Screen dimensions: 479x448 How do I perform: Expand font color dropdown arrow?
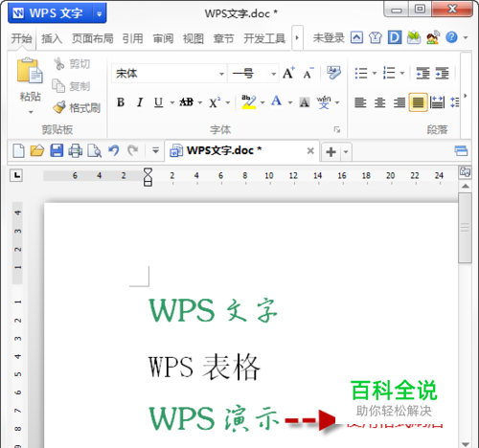tap(290, 102)
